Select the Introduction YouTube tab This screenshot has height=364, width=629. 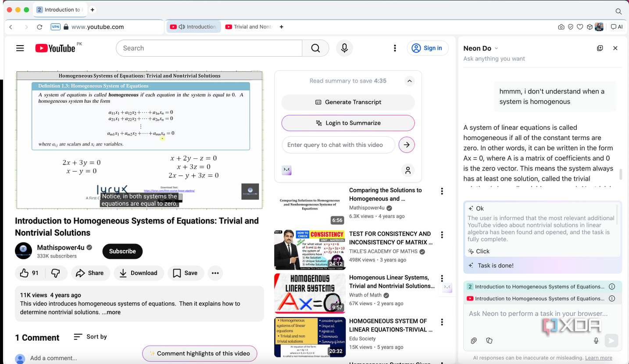193,27
